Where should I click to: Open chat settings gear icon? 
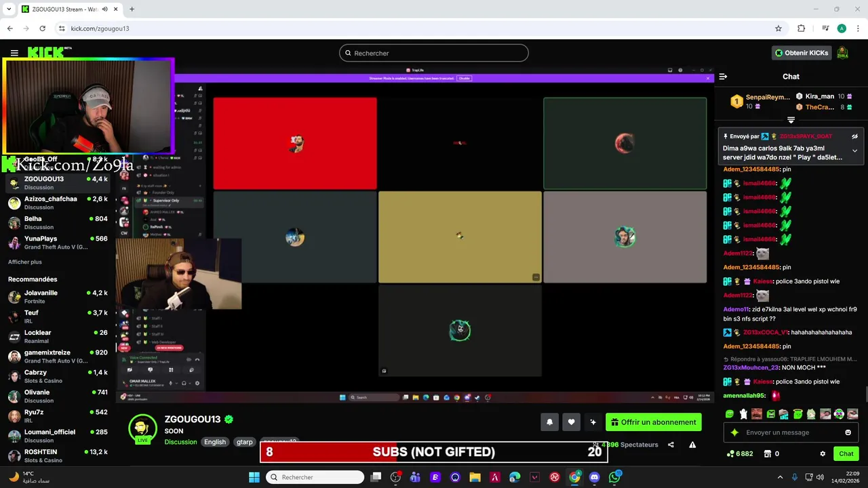pyautogui.click(x=823, y=453)
